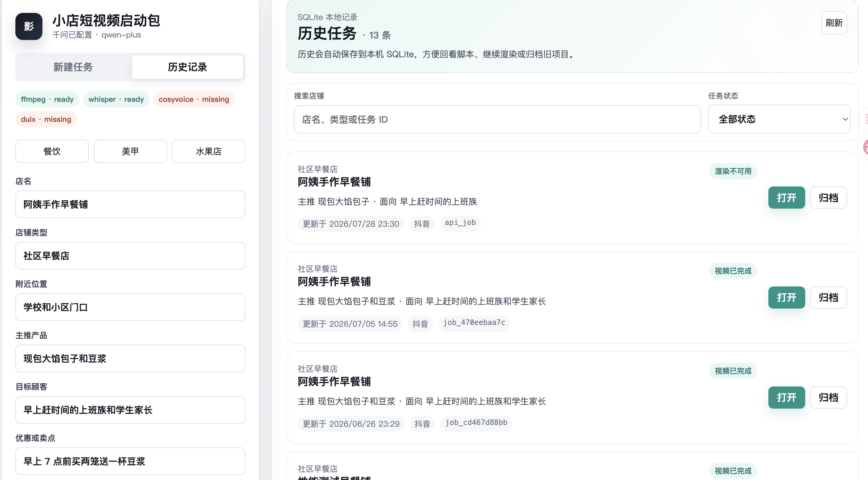Archive the job_470eebaa7c task
Image resolution: width=868 pixels, height=480 pixels.
[x=828, y=297]
